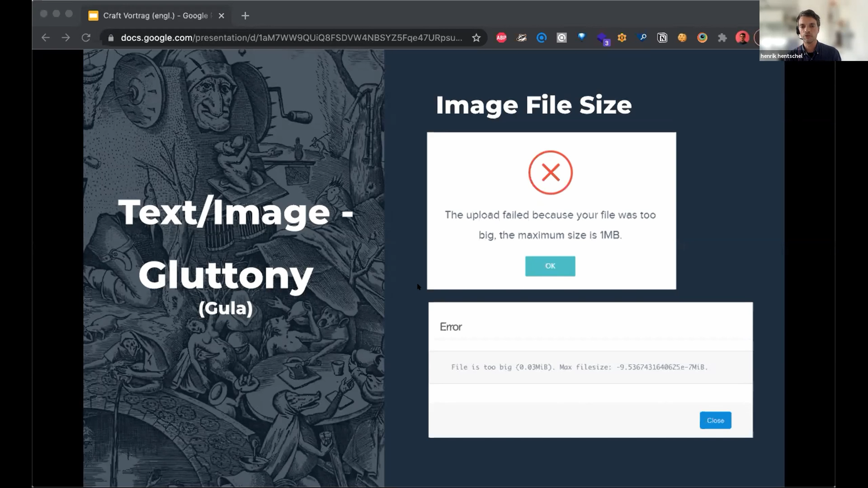Bookmark this page with the star icon
Image resolution: width=868 pixels, height=488 pixels.
point(476,38)
